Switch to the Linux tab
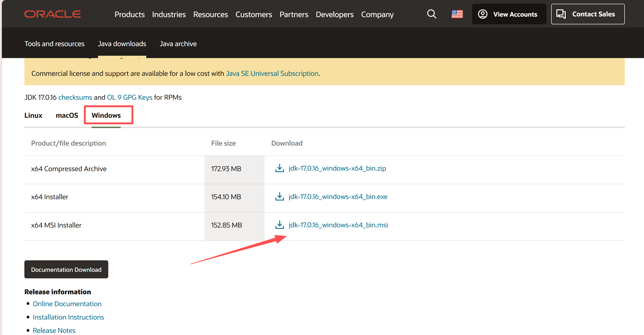 [x=33, y=115]
